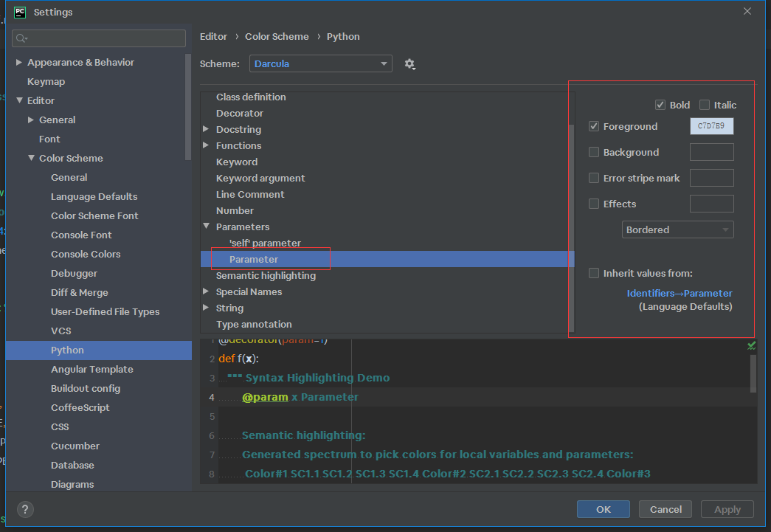Select CoffeeScript color scheme page
This screenshot has width=771, height=532.
pos(80,407)
